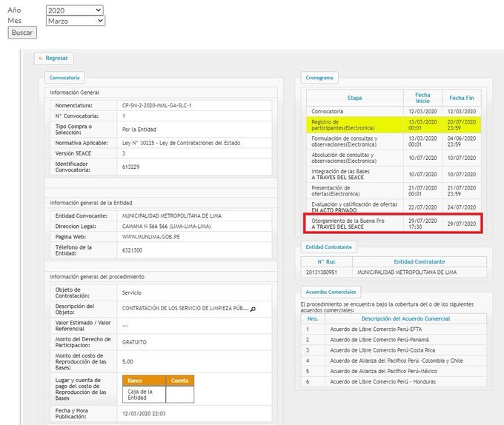Click the Entidad Convocante name MUNICIPALIDAD METROPOLITANA DE LIMA
This screenshot has width=504, height=425.
pyautogui.click(x=172, y=215)
